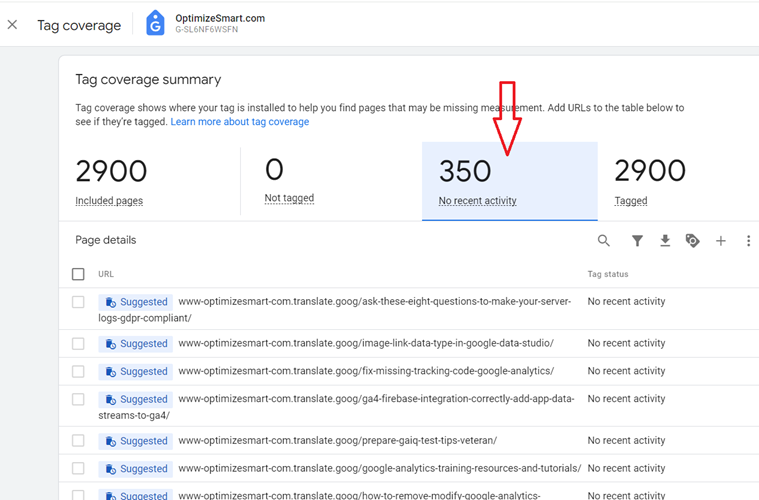Image resolution: width=759 pixels, height=500 pixels.
Task: Check the image-link-data-type row checkbox
Action: coord(78,344)
